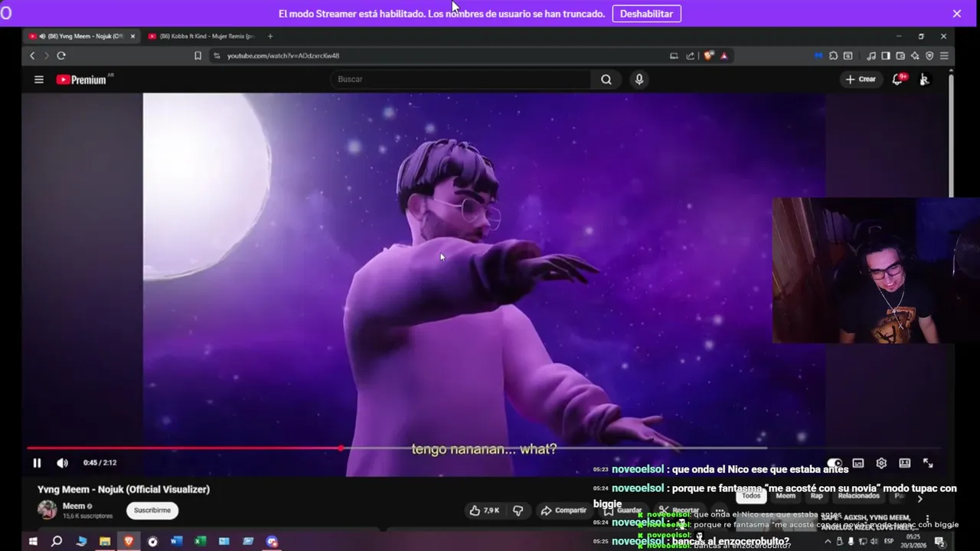Open the Meem channel name link
Image resolution: width=980 pixels, height=551 pixels.
click(73, 506)
